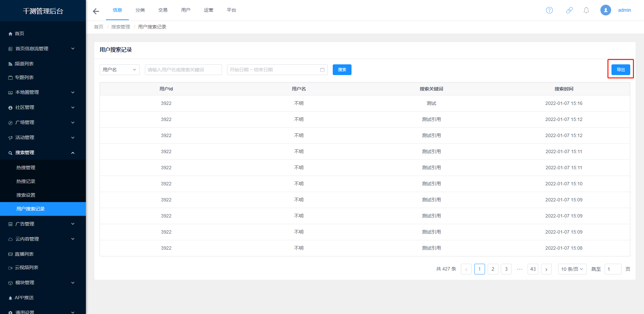Click the 2022-01-07 15:10 time cell
The image size is (644, 314).
[x=564, y=184]
